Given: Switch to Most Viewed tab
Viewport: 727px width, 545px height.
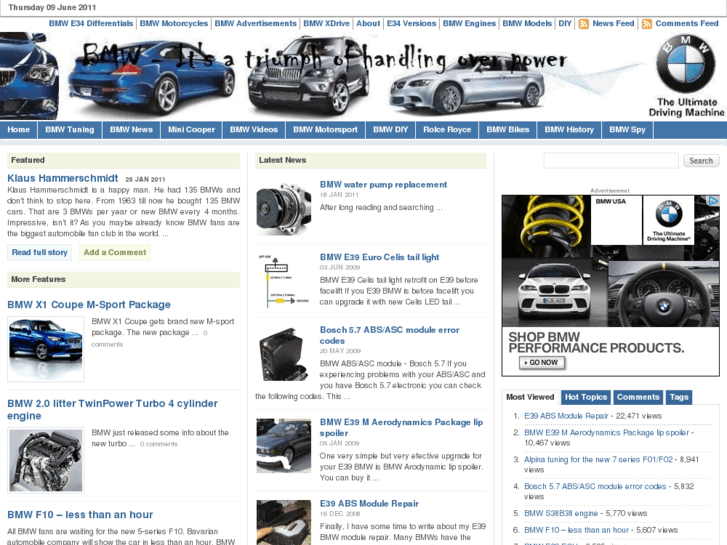Looking at the screenshot, I should coord(530,397).
